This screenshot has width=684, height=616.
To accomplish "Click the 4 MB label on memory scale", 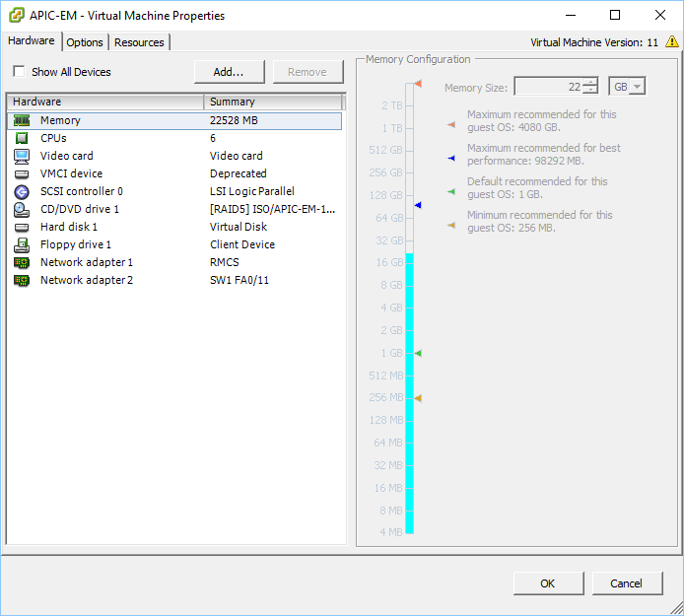I will click(x=391, y=532).
